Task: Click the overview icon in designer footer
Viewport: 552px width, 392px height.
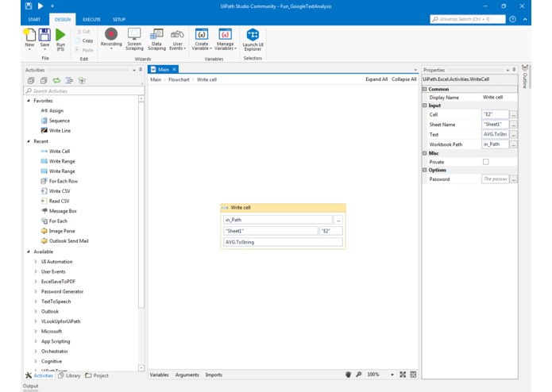Action: pos(413,375)
